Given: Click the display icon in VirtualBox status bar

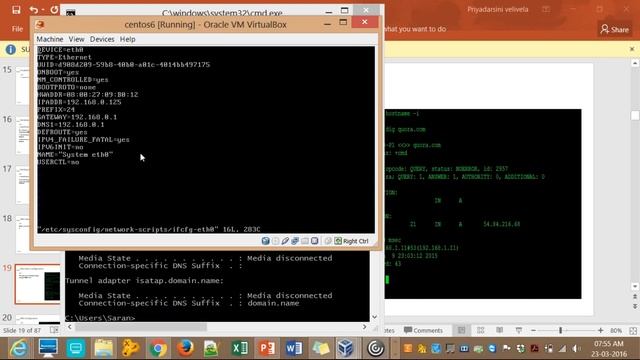Looking at the screenshot, I should [315, 241].
